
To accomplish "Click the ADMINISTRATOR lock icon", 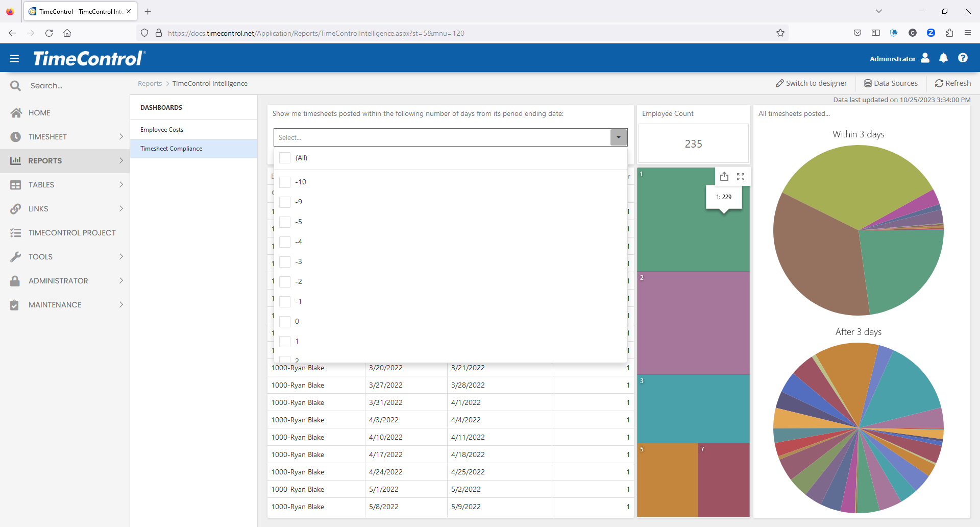I will click(15, 281).
